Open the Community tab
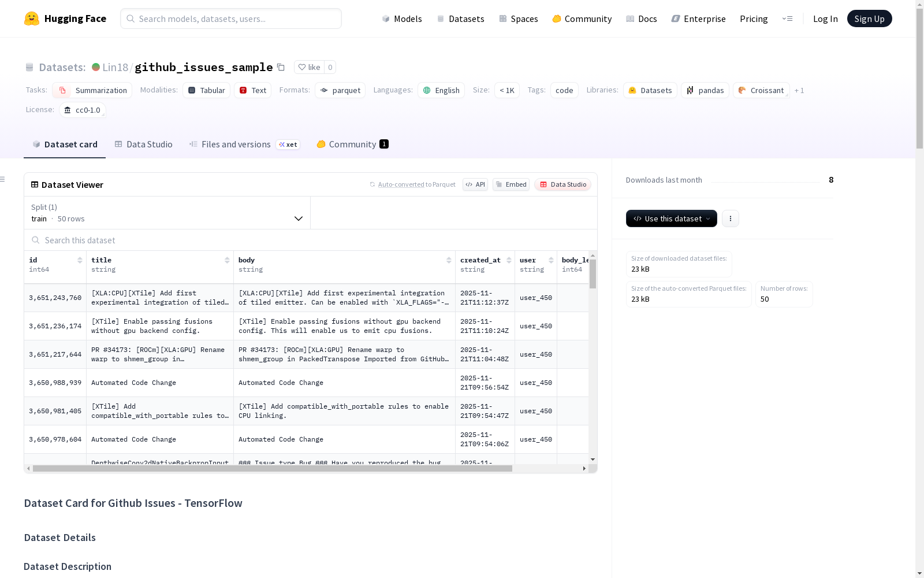This screenshot has width=924, height=578. point(352,144)
